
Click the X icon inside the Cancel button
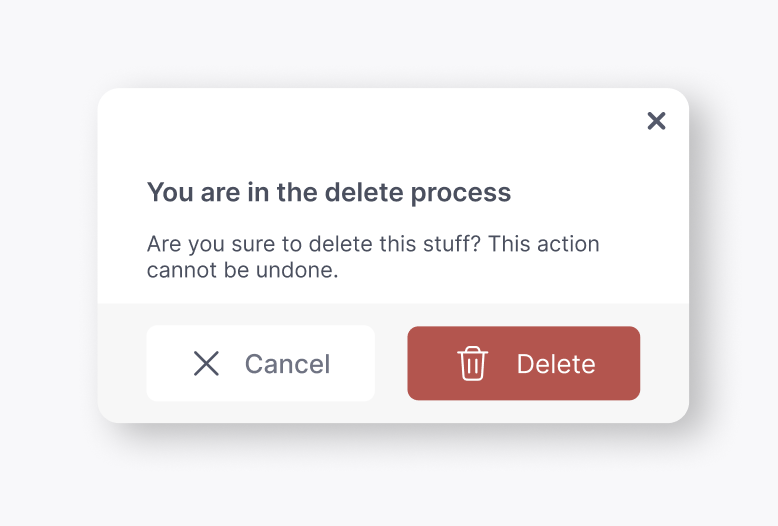(x=206, y=363)
